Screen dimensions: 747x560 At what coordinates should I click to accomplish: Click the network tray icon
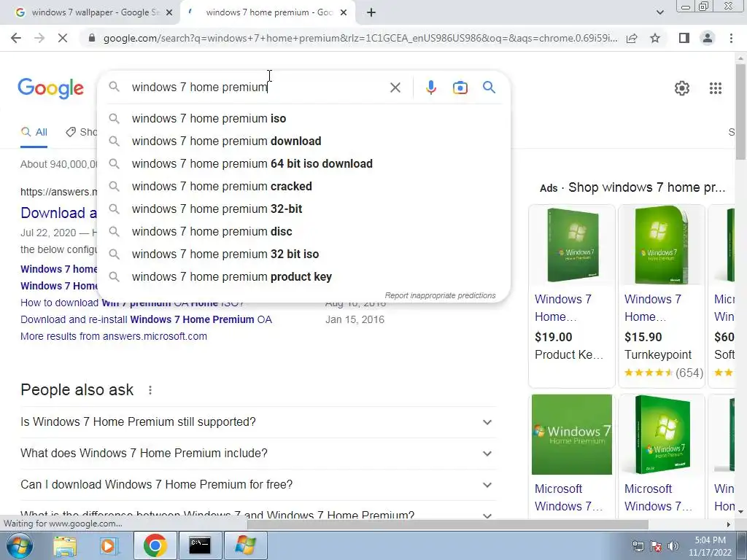(638, 546)
